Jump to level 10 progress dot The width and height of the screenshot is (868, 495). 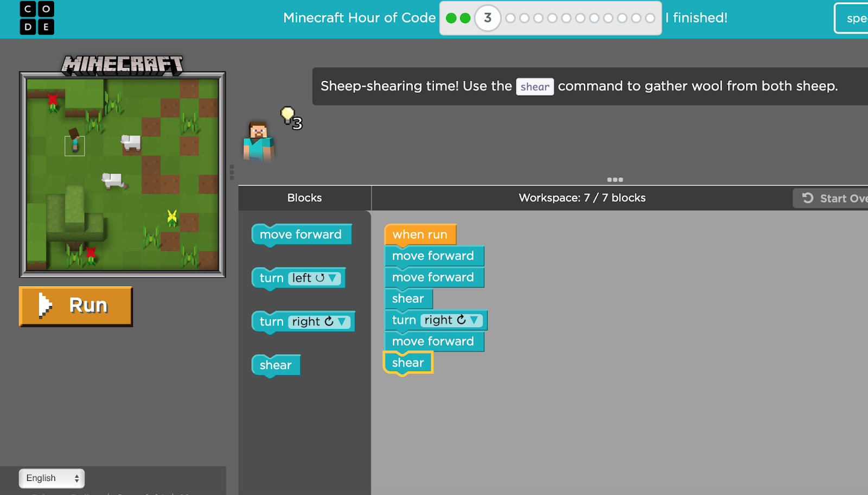[x=594, y=18]
